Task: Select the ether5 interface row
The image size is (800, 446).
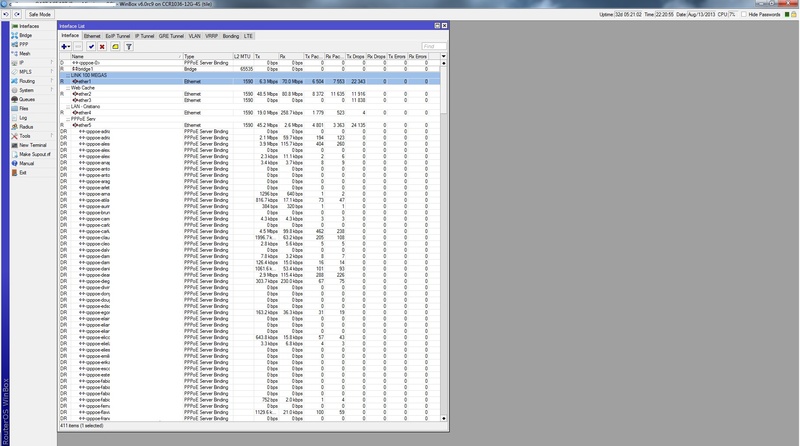Action: [x=250, y=125]
